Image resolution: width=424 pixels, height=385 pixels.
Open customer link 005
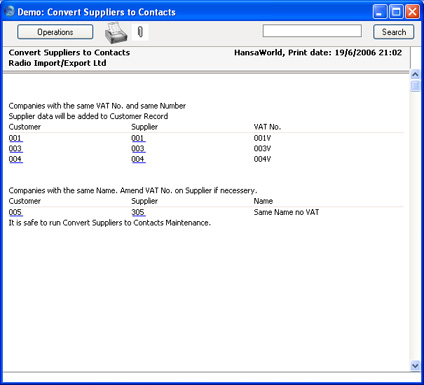coord(15,212)
